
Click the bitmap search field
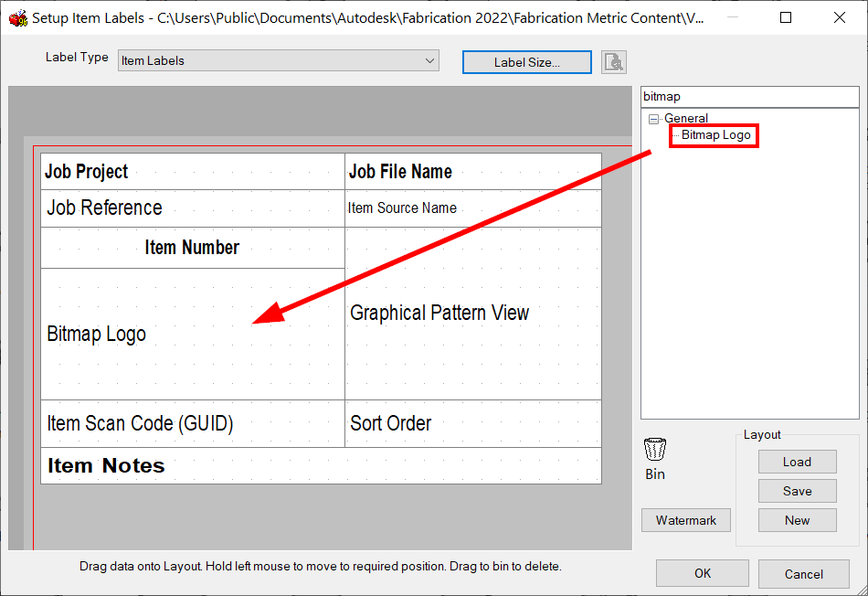point(749,96)
